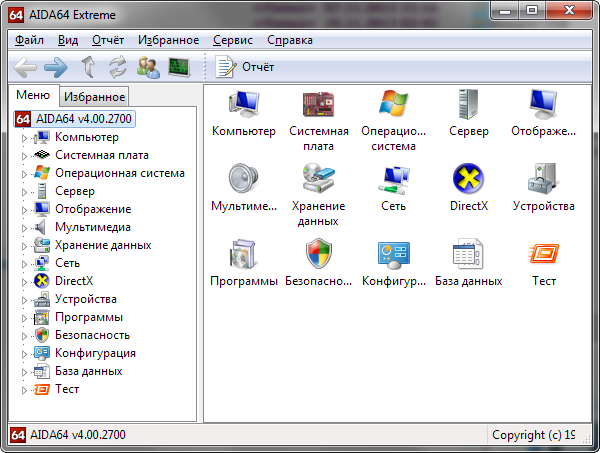Open the Сервис menu
Screen dimensions: 600x453
pyautogui.click(x=233, y=40)
